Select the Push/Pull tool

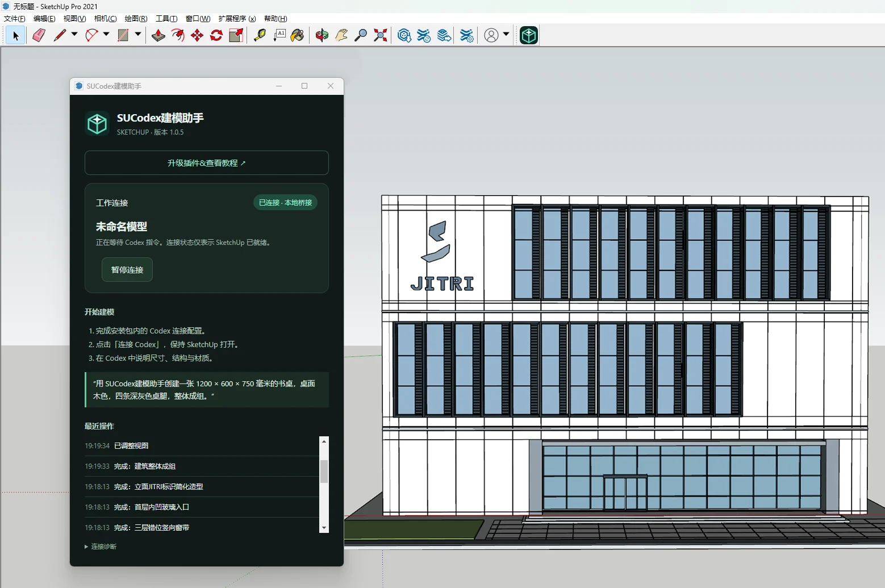158,35
